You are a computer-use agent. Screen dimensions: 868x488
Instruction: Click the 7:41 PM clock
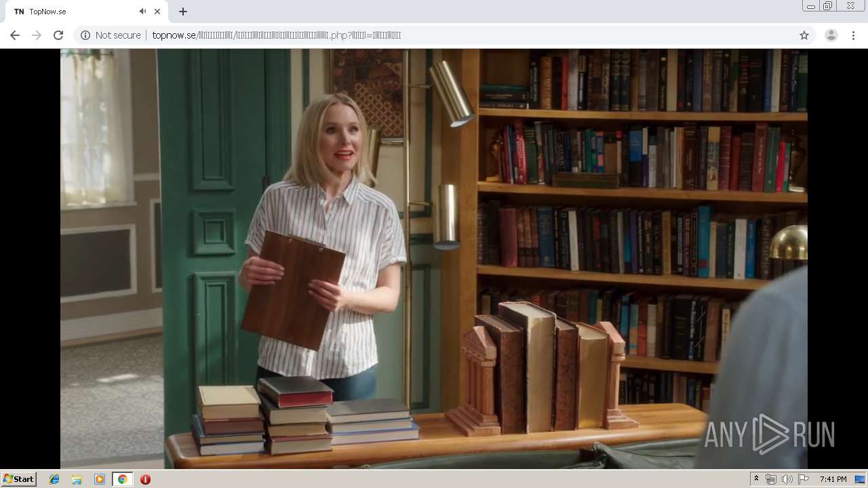click(x=833, y=479)
